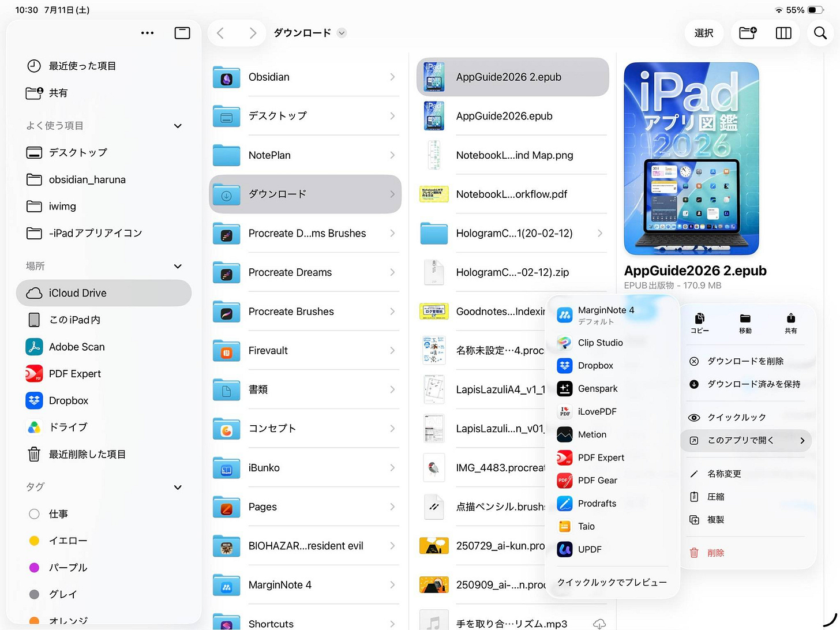This screenshot has width=840, height=630.
Task: Choose ダウンロード済みを保持 from the menu
Action: [747, 384]
